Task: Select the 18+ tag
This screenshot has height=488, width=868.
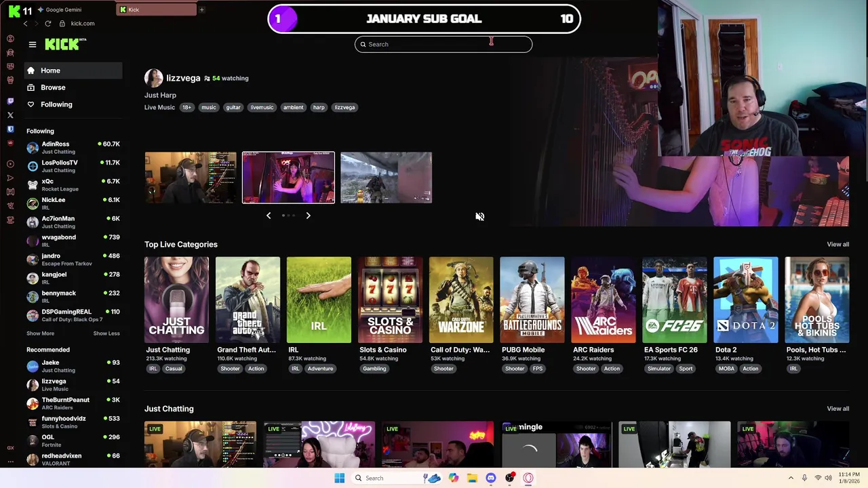Action: pyautogui.click(x=186, y=107)
